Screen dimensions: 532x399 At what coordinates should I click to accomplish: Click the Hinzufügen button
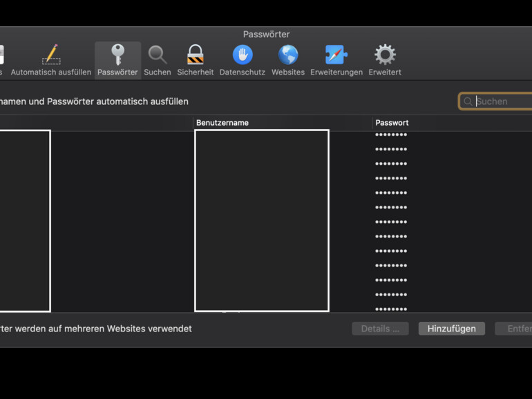[x=452, y=329]
